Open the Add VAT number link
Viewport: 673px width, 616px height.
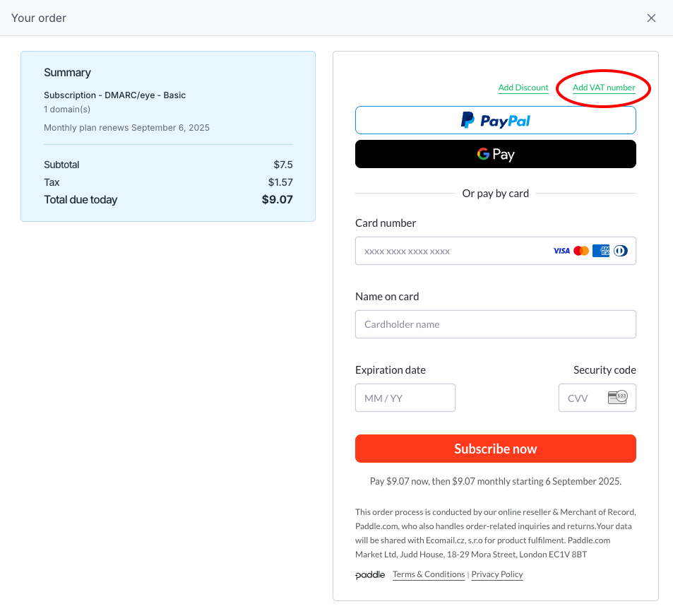tap(604, 88)
